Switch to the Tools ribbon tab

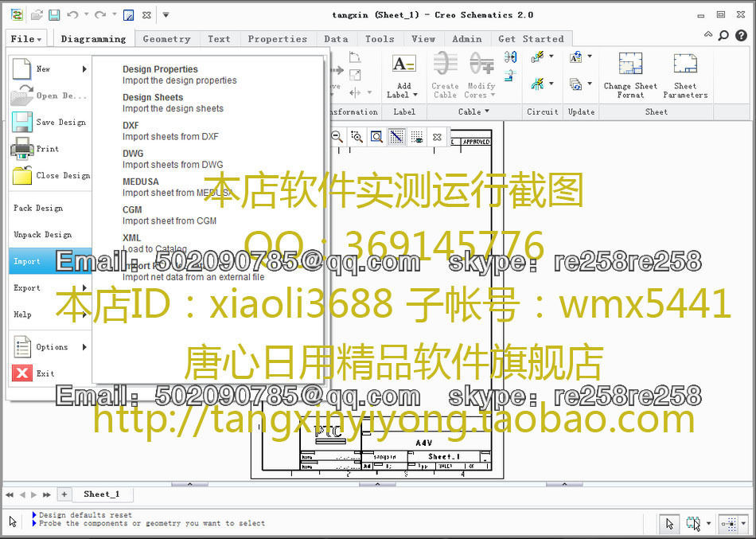pyautogui.click(x=380, y=39)
